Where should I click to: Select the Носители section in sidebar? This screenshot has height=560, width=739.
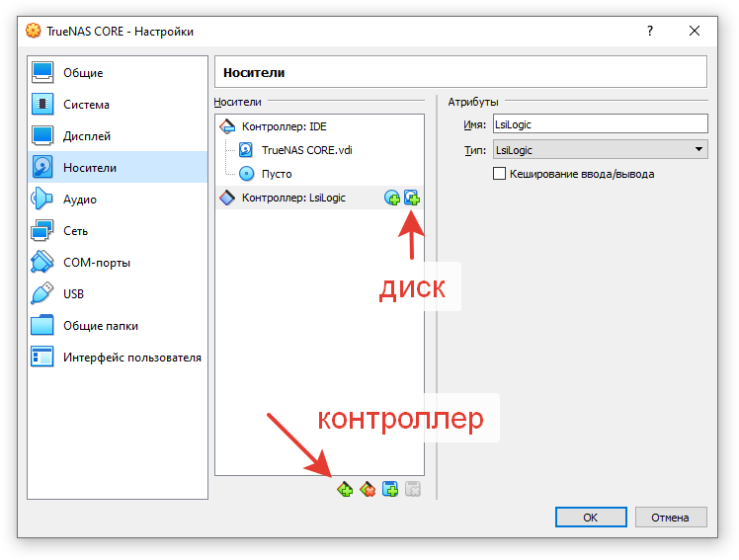point(118,167)
